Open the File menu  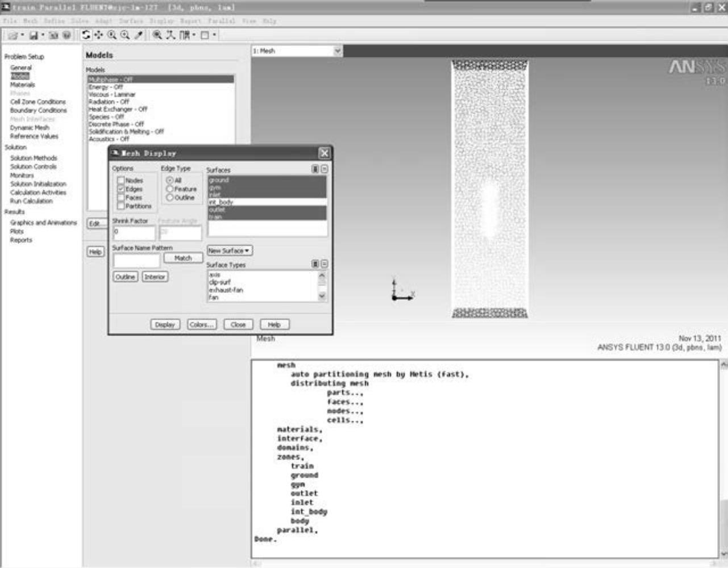[x=10, y=21]
